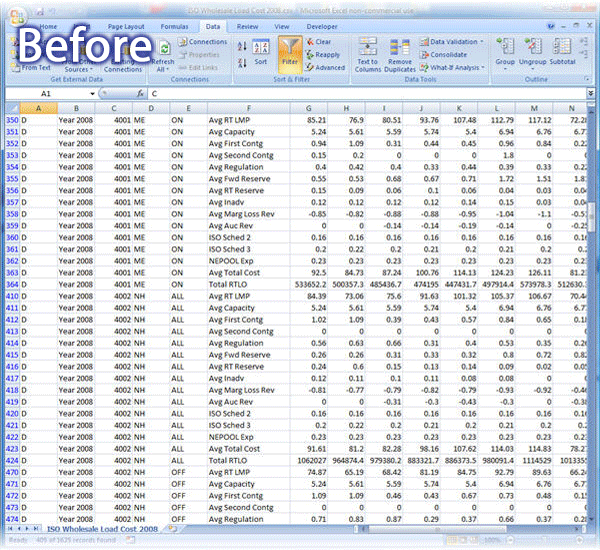Open the View tab
The image size is (600, 550).
(282, 26)
